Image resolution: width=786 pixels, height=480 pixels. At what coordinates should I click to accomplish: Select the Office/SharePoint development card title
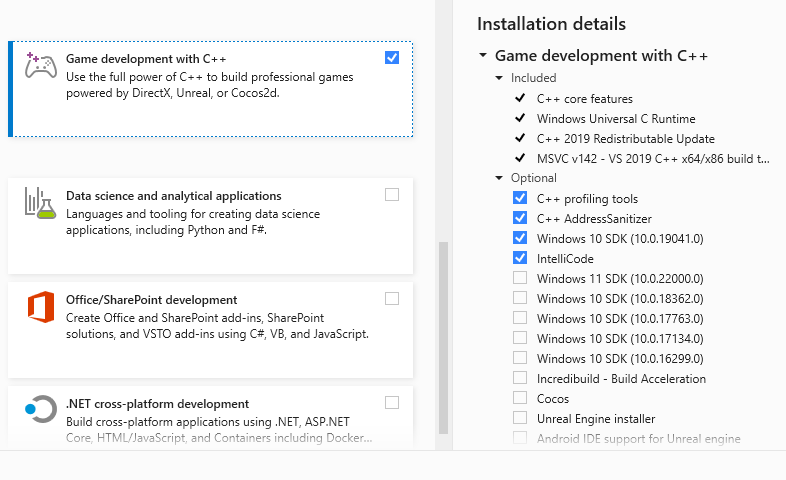point(151,300)
